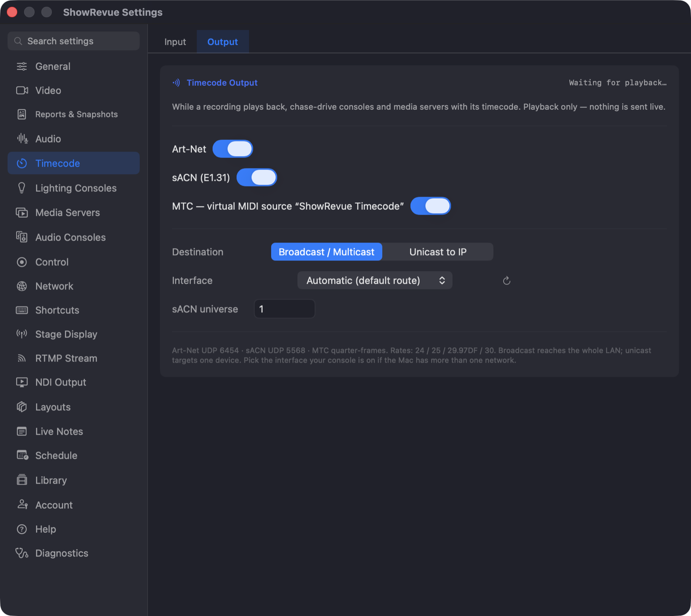The image size is (691, 616).
Task: Open General settings via its sliders icon
Action: click(22, 66)
